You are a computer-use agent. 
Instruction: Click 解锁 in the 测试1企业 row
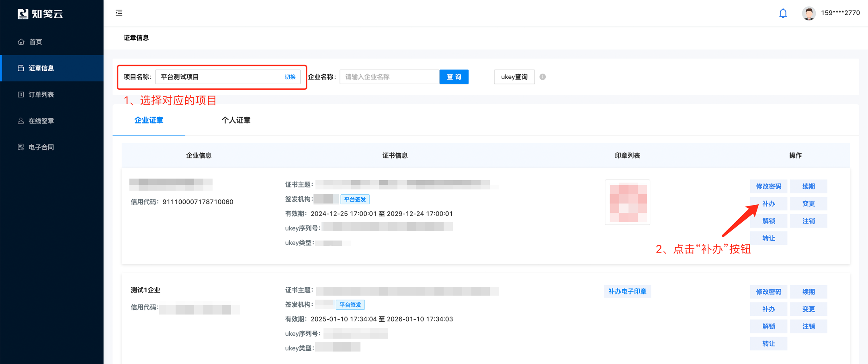768,326
